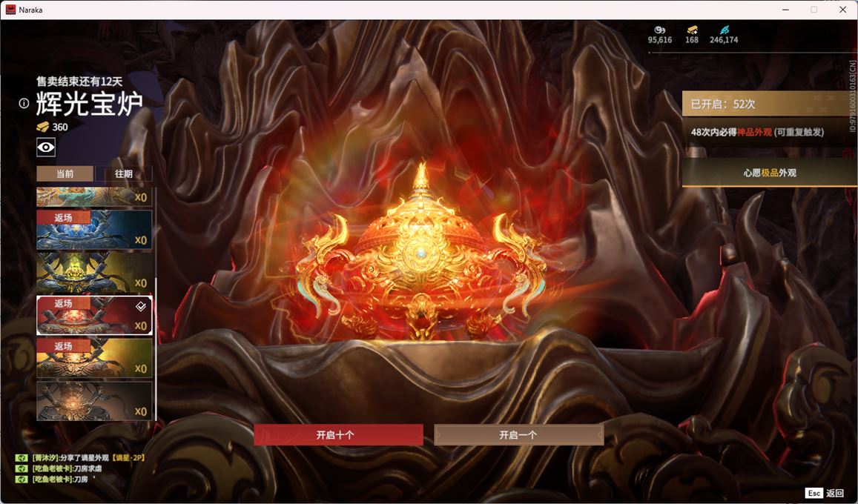
Task: Click the 【嘀星·2P】 shared skin link in chat
Action: (x=128, y=457)
